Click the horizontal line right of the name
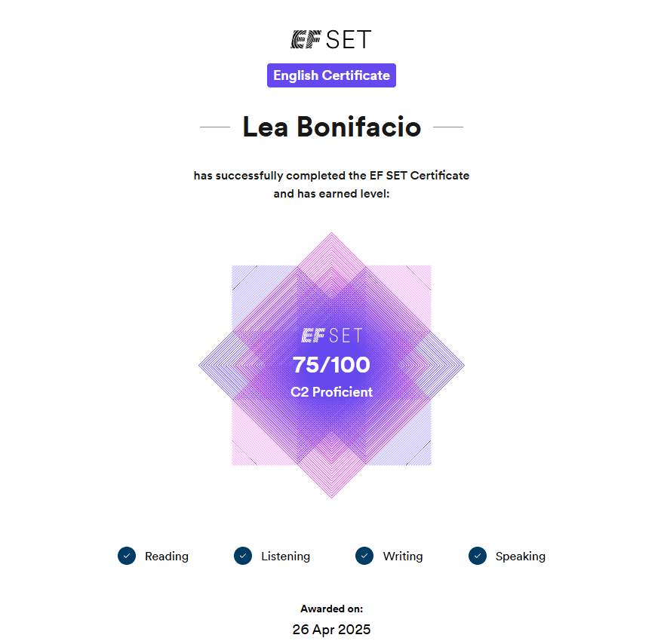Screen dimensions: 670x644 (448, 127)
